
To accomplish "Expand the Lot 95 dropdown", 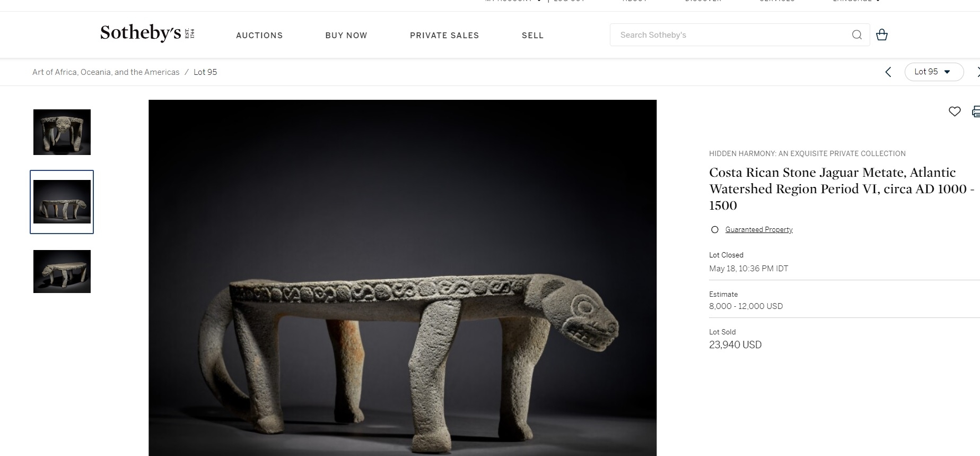I will (934, 72).
